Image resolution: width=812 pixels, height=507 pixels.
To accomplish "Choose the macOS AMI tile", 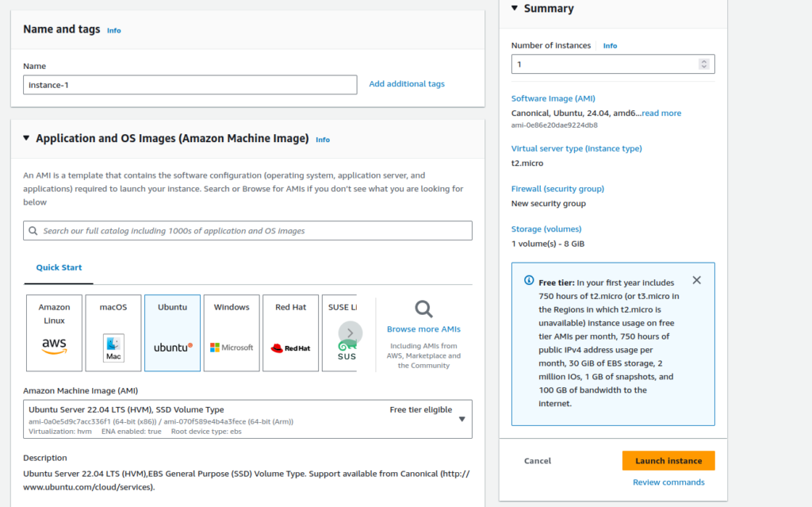I will click(x=113, y=332).
